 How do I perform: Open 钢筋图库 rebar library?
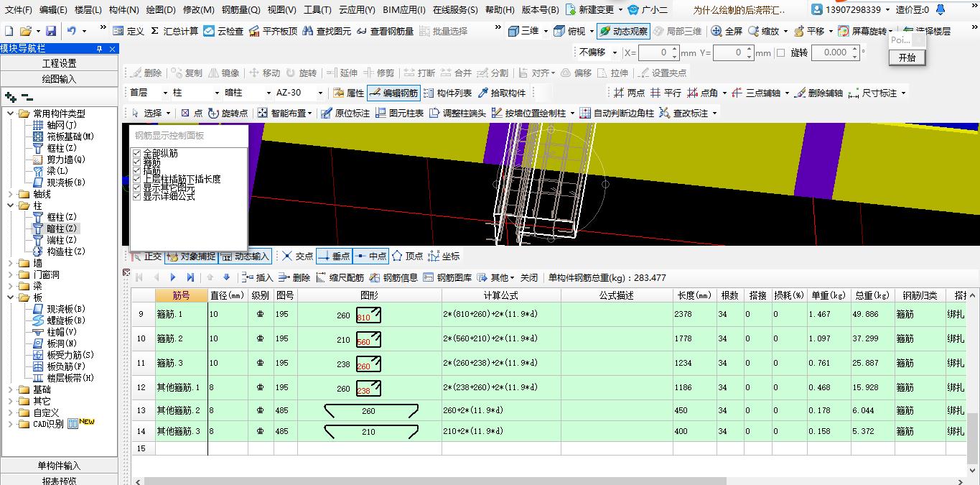(447, 277)
